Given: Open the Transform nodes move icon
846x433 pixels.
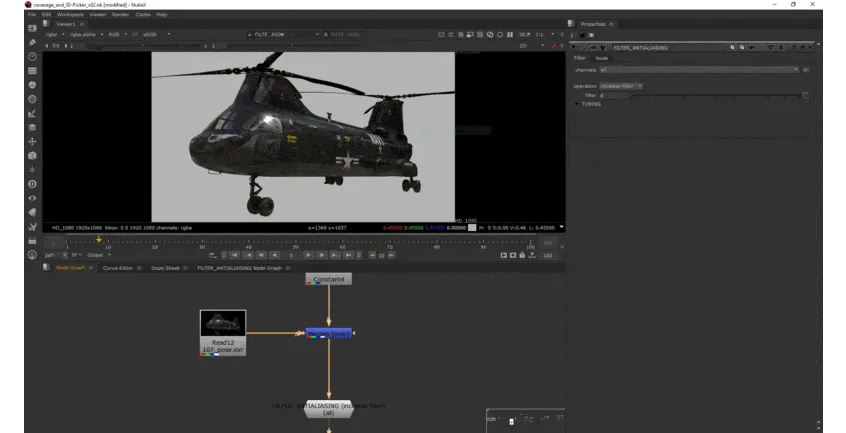Looking at the screenshot, I should [x=32, y=142].
